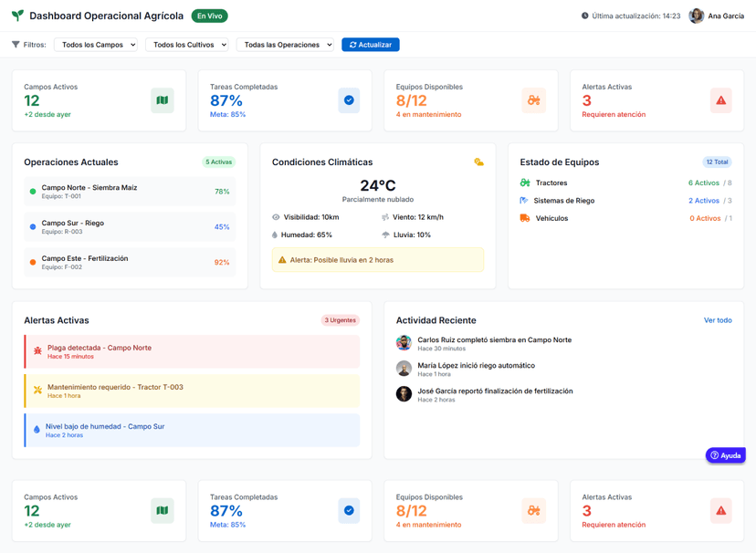This screenshot has height=553, width=756.
Task: Click the blue droplet icon in humidity alert
Action: (37, 430)
